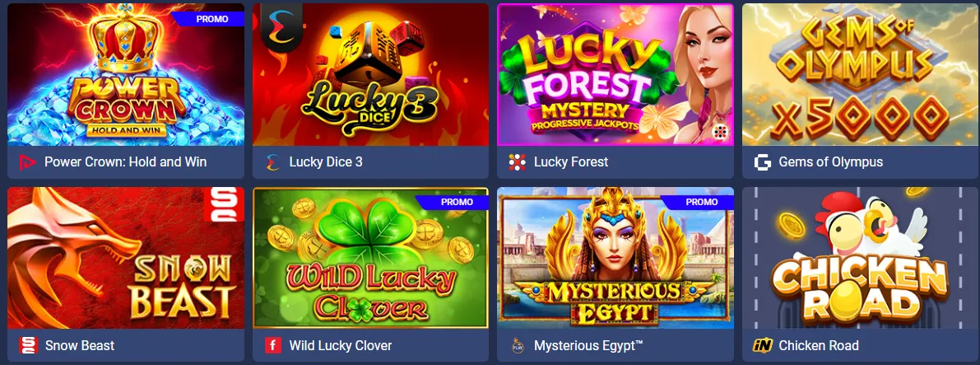Click the provider icon next to Mysterious Egypt

(x=518, y=345)
